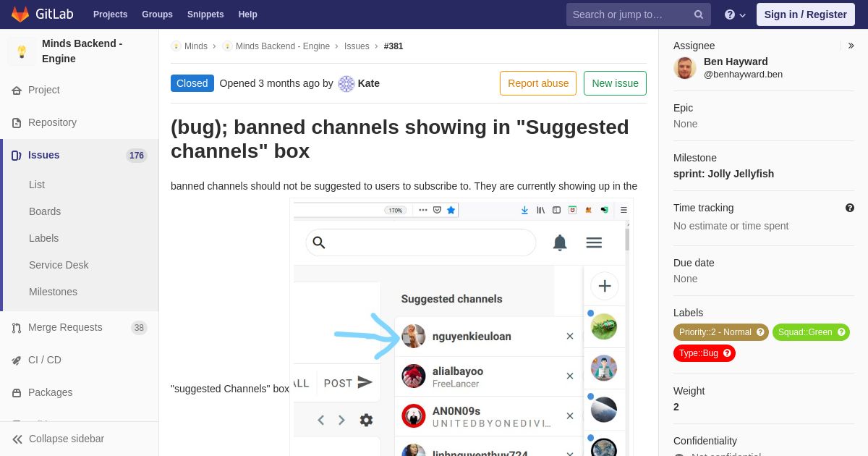Viewport: 868px width, 456px height.
Task: Collapse the right sidebar with double-arrow icon
Action: coord(851,46)
